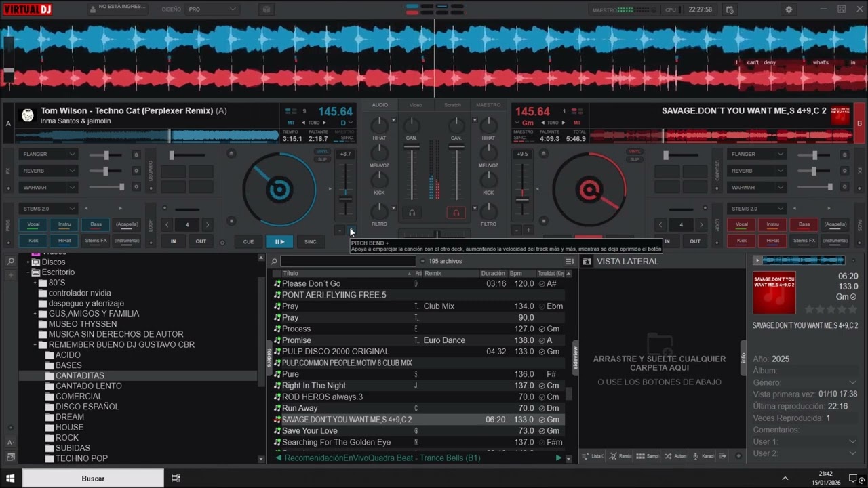Click Flanger amount slider on deck A
Image resolution: width=868 pixels, height=488 pixels.
click(x=106, y=155)
